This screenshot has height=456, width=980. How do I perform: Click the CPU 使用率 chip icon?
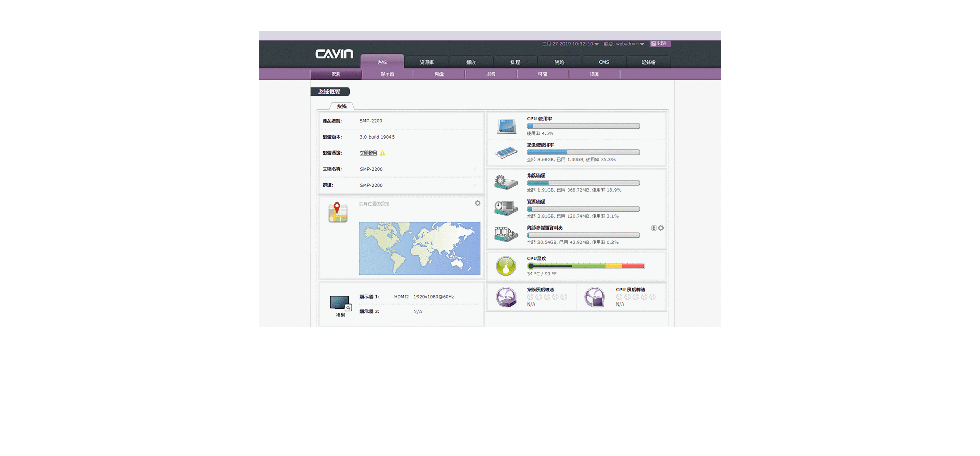(506, 126)
